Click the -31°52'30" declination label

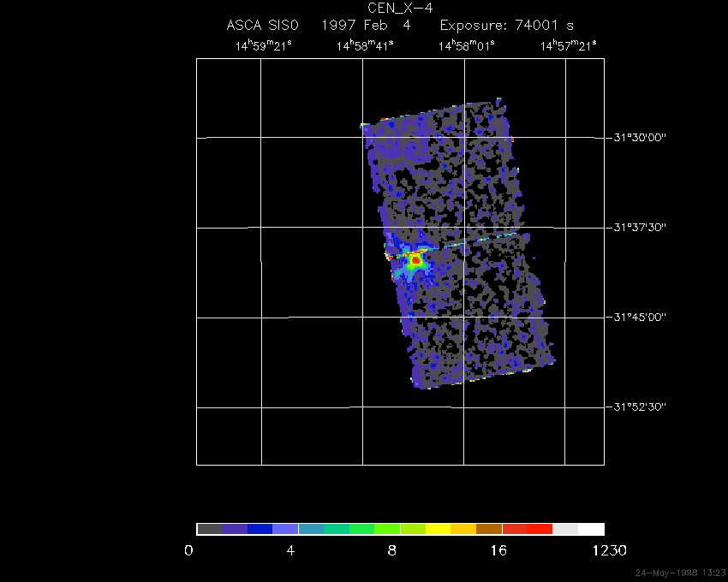coord(636,407)
